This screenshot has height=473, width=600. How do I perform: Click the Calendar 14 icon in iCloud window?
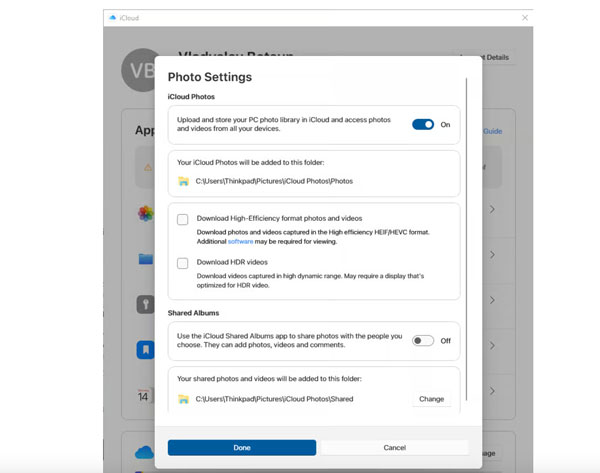click(x=145, y=395)
